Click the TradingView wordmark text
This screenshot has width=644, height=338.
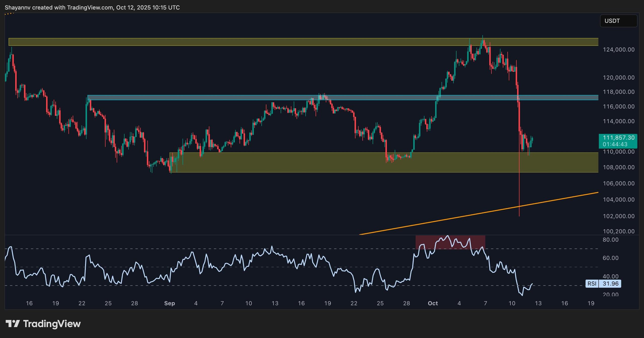point(52,324)
